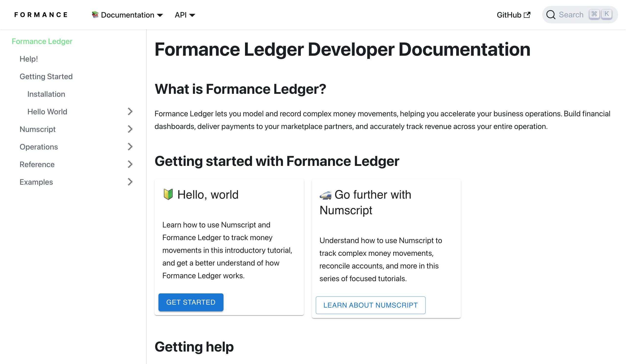
Task: Click the beginner badge emoji by Hello, world
Action: (x=168, y=194)
